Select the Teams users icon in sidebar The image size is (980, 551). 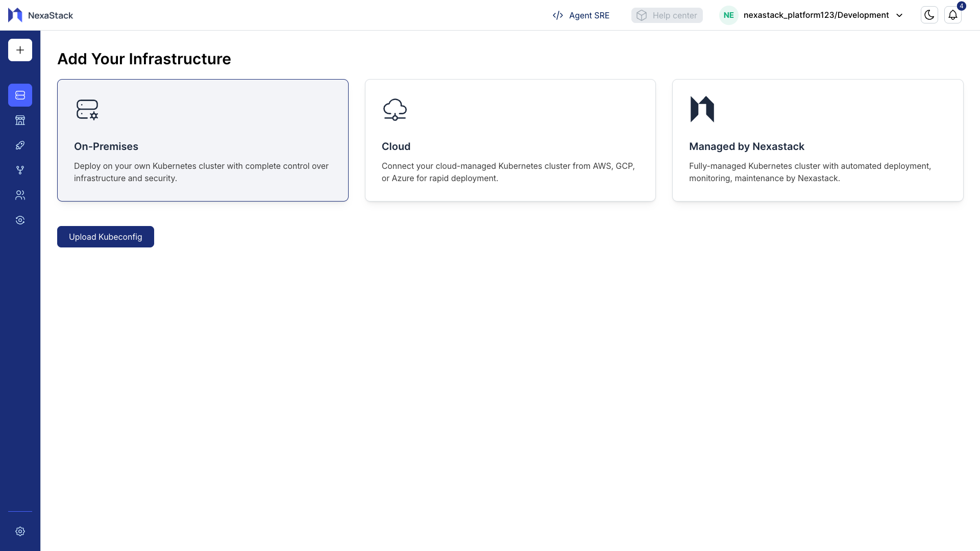(20, 195)
